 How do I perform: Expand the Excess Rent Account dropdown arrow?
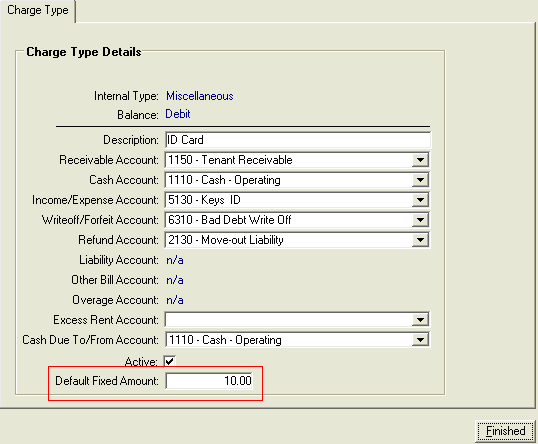(x=420, y=320)
